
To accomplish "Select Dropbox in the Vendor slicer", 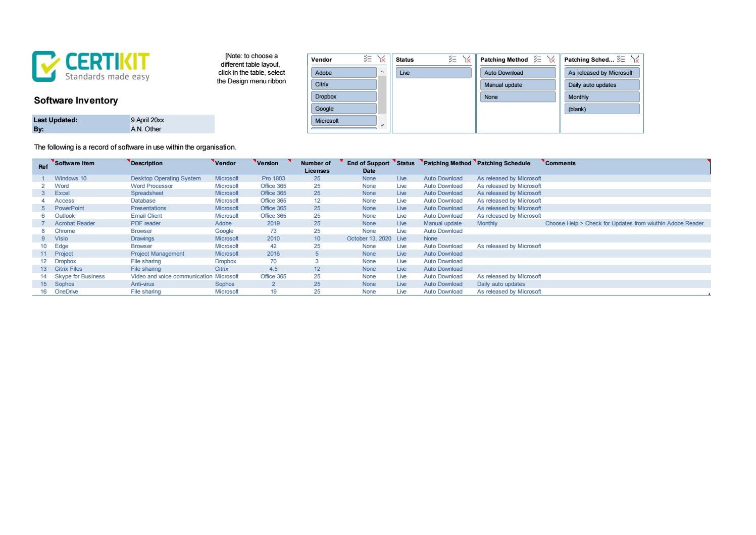I will coord(343,96).
